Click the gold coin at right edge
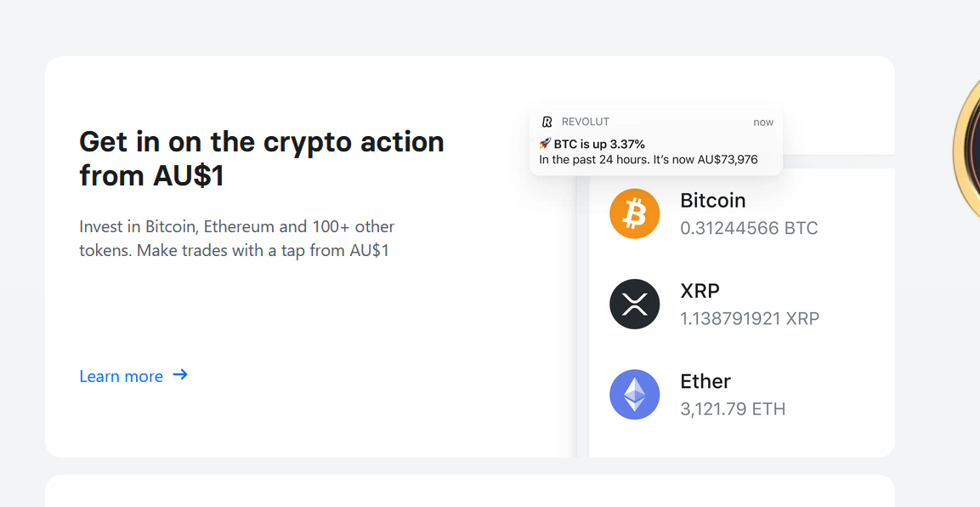Viewport: 980px width, 507px height. click(967, 145)
